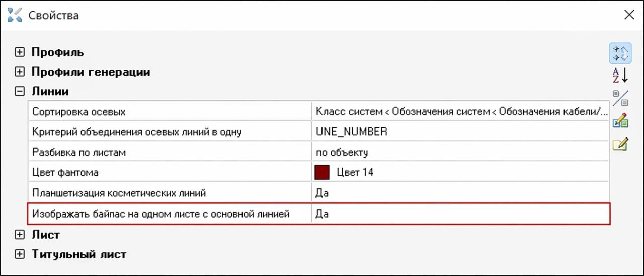Image resolution: width=644 pixels, height=276 pixels.
Task: Click the Свойства window app icon
Action: 15,15
